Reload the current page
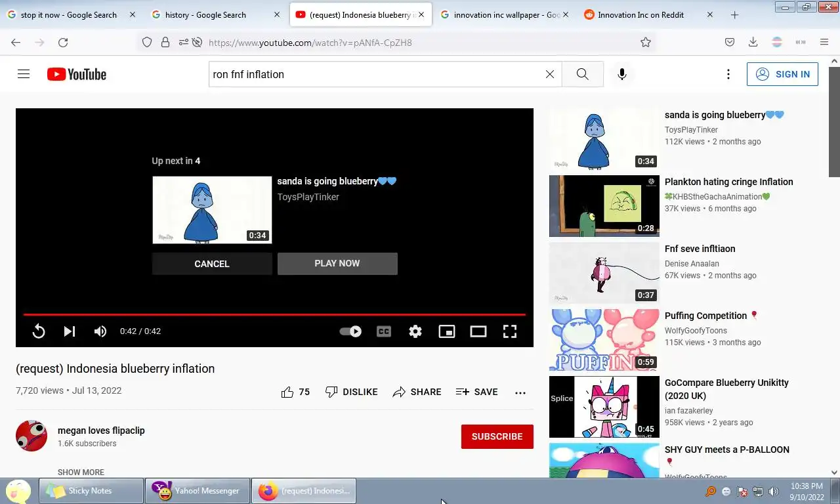 [63, 43]
